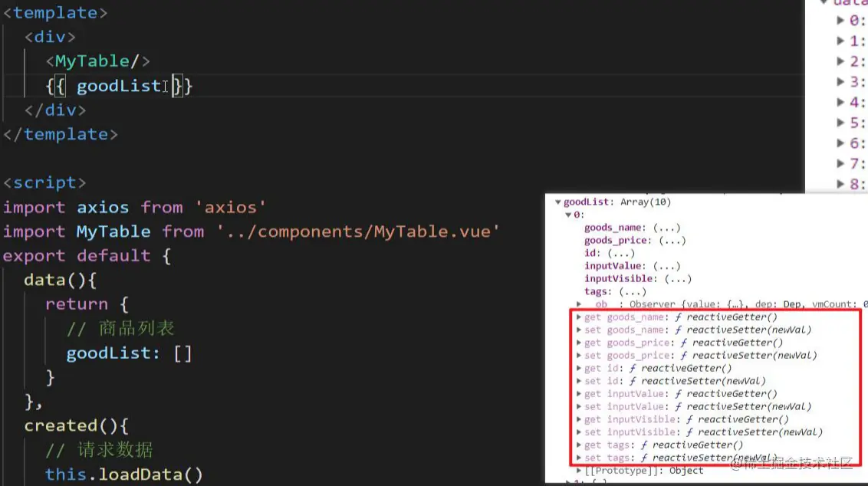Viewport: 868px width, 486px height.
Task: Reveal goods_price (...) value
Action: click(672, 240)
